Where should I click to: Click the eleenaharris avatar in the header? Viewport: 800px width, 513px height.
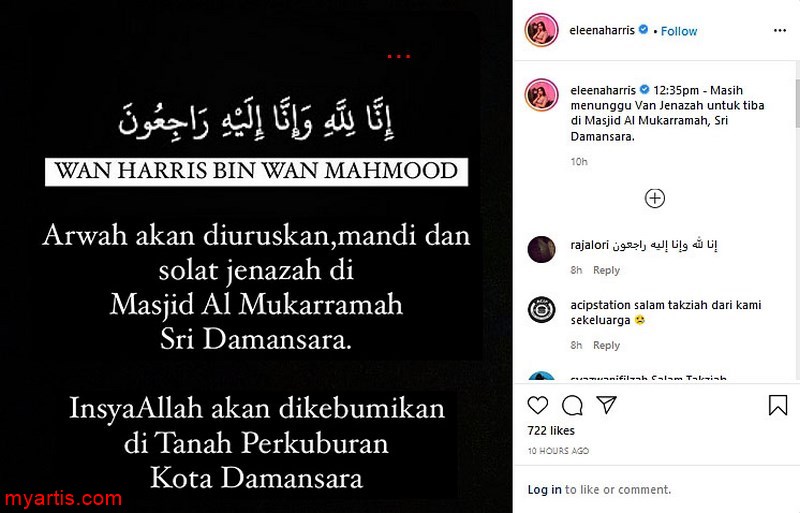[541, 31]
